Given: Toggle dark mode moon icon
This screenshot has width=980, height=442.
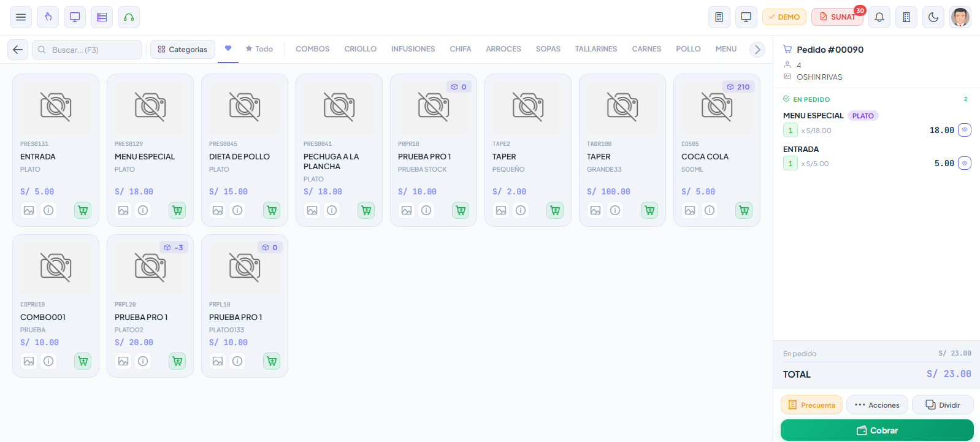Looking at the screenshot, I should pyautogui.click(x=933, y=17).
